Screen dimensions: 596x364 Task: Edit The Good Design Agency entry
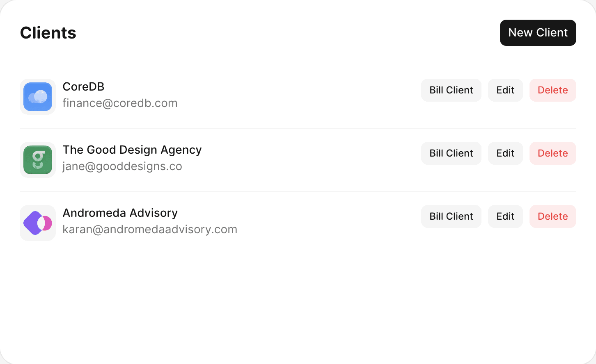(505, 153)
